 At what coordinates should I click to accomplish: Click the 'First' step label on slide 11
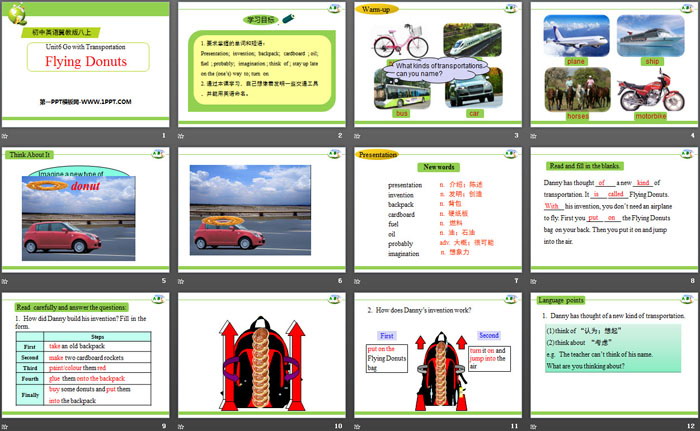387,335
